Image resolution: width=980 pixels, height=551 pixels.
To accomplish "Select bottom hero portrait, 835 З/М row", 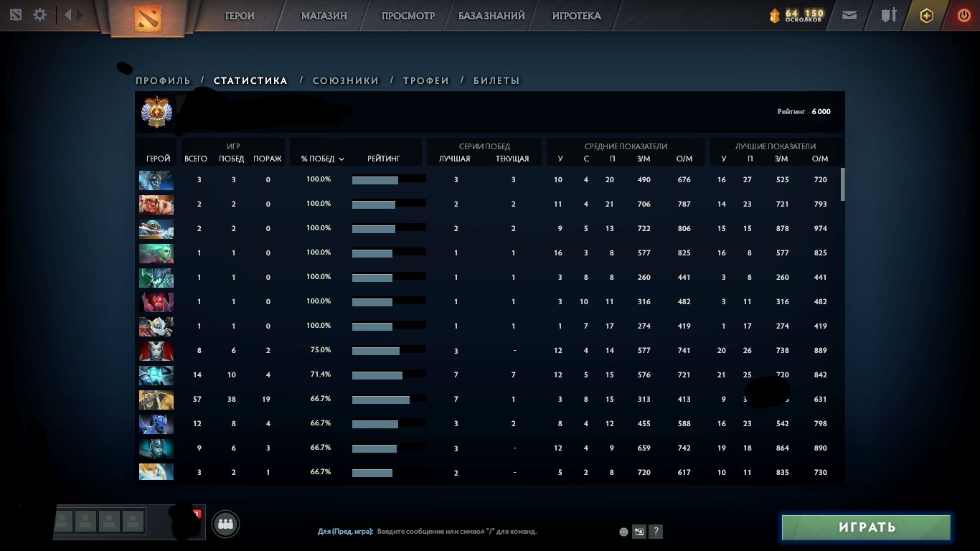I will 156,472.
